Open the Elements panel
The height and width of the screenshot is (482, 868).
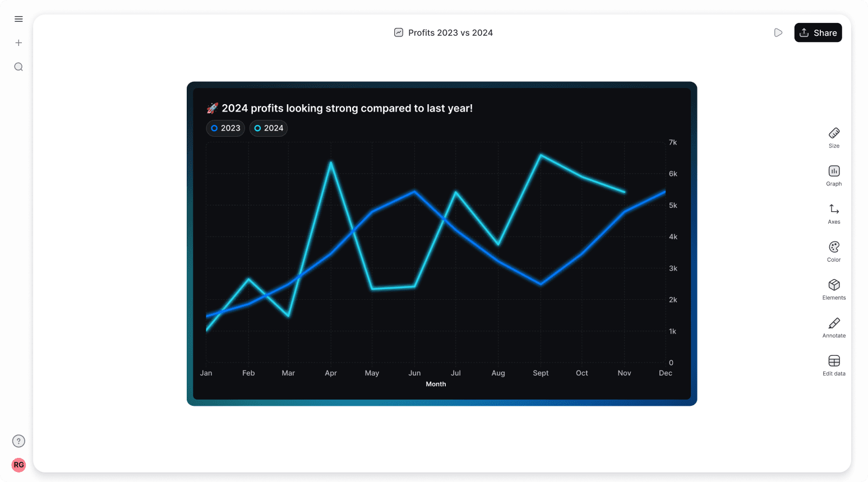pos(834,288)
